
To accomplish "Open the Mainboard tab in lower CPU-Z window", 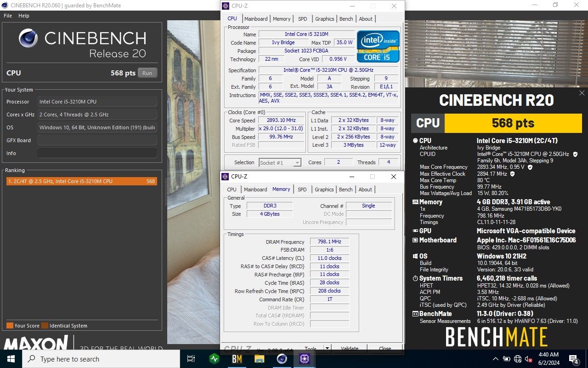I will click(x=255, y=190).
